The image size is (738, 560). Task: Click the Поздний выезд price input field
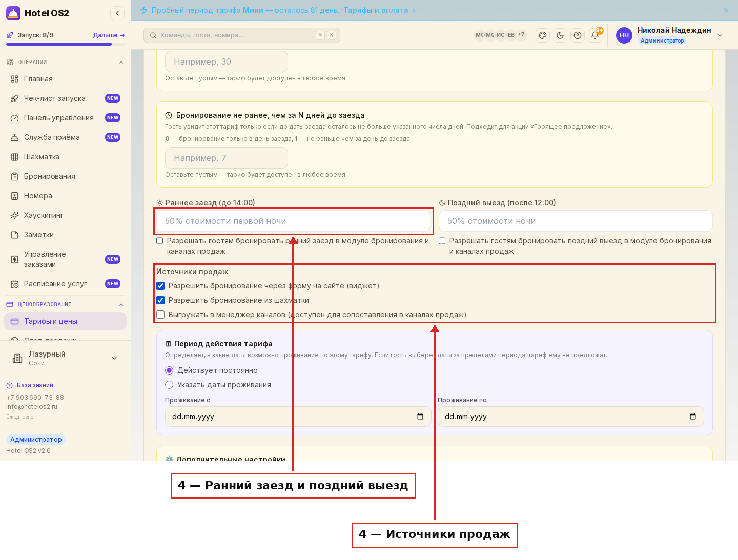click(x=576, y=221)
